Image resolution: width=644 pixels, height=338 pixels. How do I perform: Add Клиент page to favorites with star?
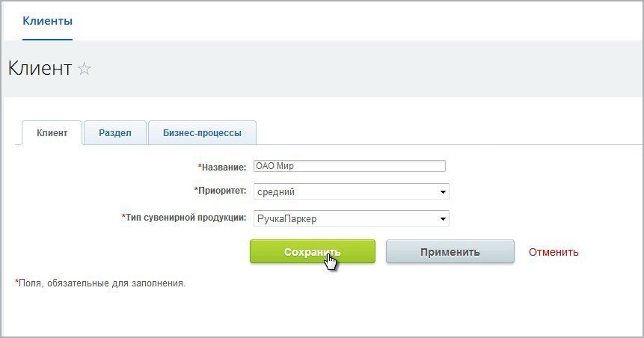tap(85, 69)
